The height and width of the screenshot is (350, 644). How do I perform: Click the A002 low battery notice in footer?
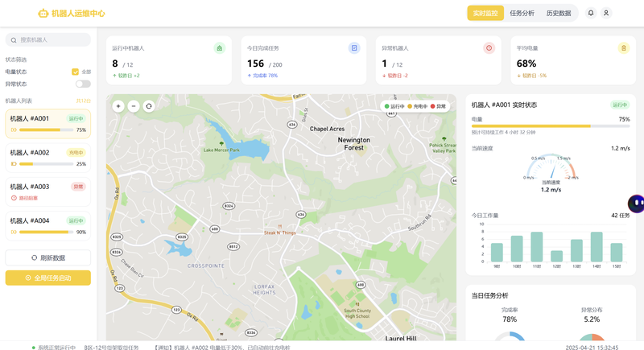pos(222,348)
